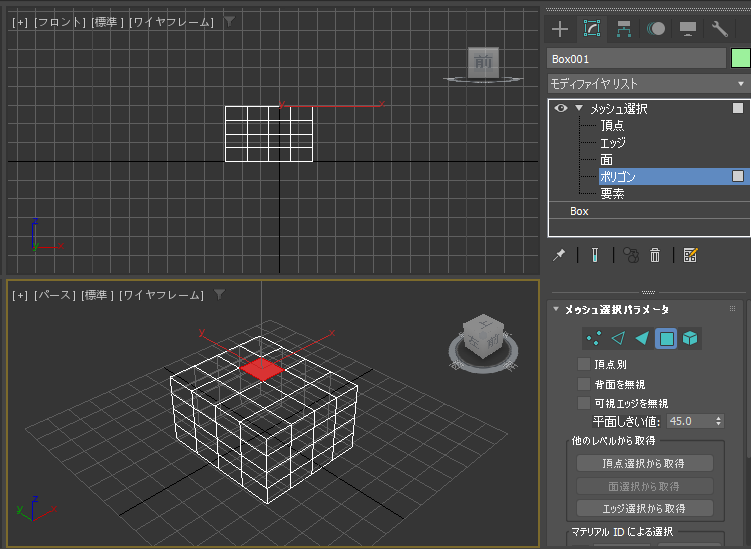751x549 pixels.
Task: Select Polygon square sub-object icon
Action: (x=666, y=338)
